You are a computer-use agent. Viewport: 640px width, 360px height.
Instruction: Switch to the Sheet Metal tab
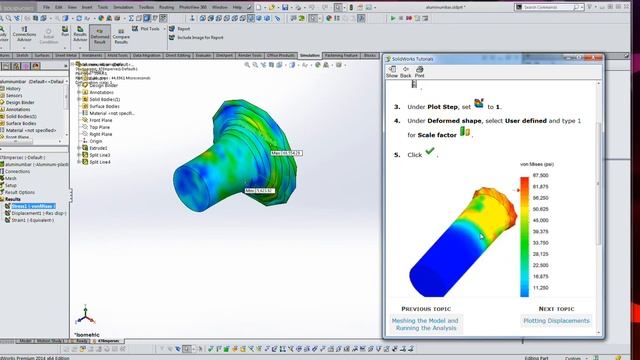(66, 56)
